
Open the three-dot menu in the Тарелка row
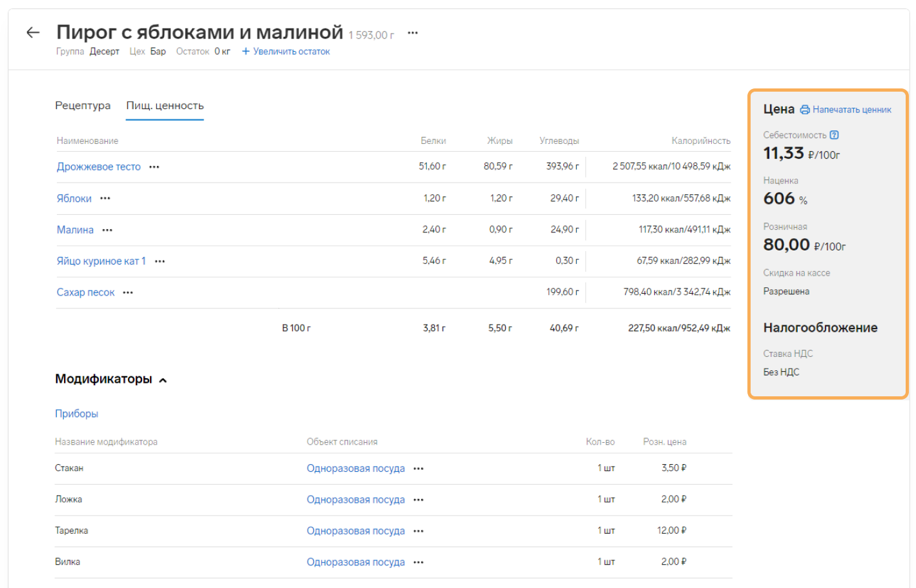coord(419,531)
